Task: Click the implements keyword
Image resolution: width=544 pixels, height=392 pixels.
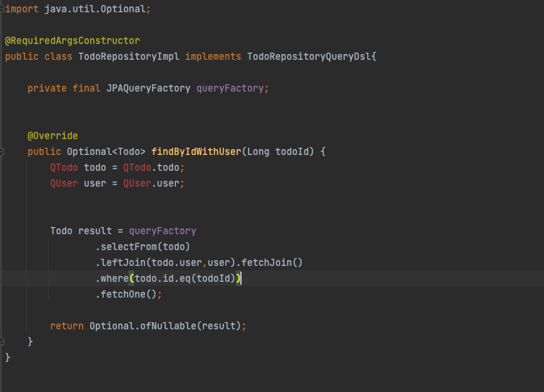Action: [213, 56]
